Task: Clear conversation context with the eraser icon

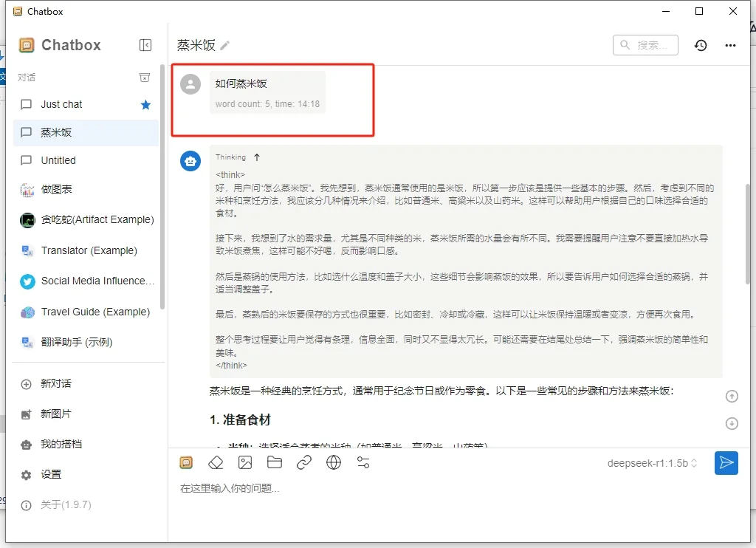Action: point(216,462)
